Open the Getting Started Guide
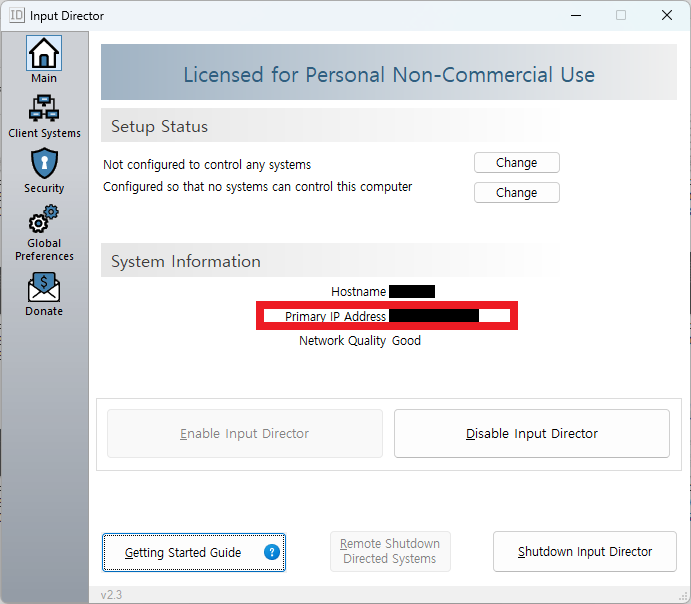691x604 pixels. (x=194, y=552)
